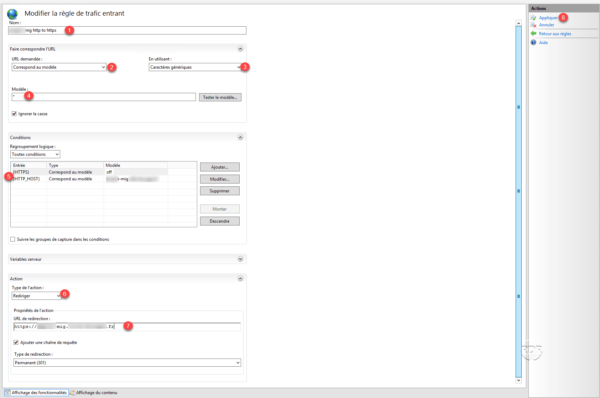The image size is (600, 398).
Task: Switch to Affichage des fonctionnalités tab
Action: coord(36,393)
